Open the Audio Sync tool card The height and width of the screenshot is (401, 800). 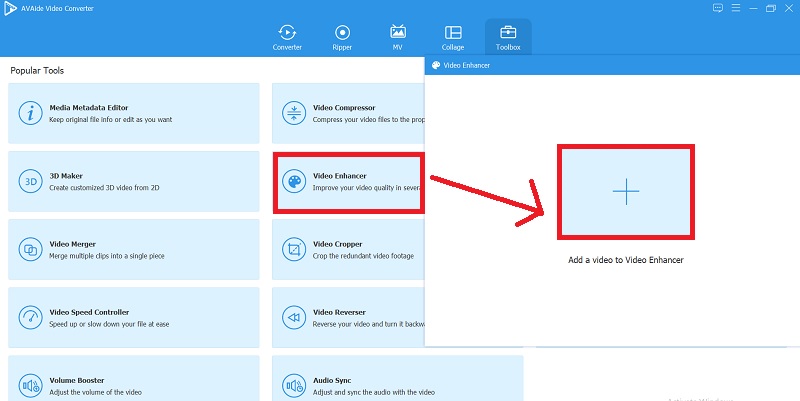click(x=397, y=379)
